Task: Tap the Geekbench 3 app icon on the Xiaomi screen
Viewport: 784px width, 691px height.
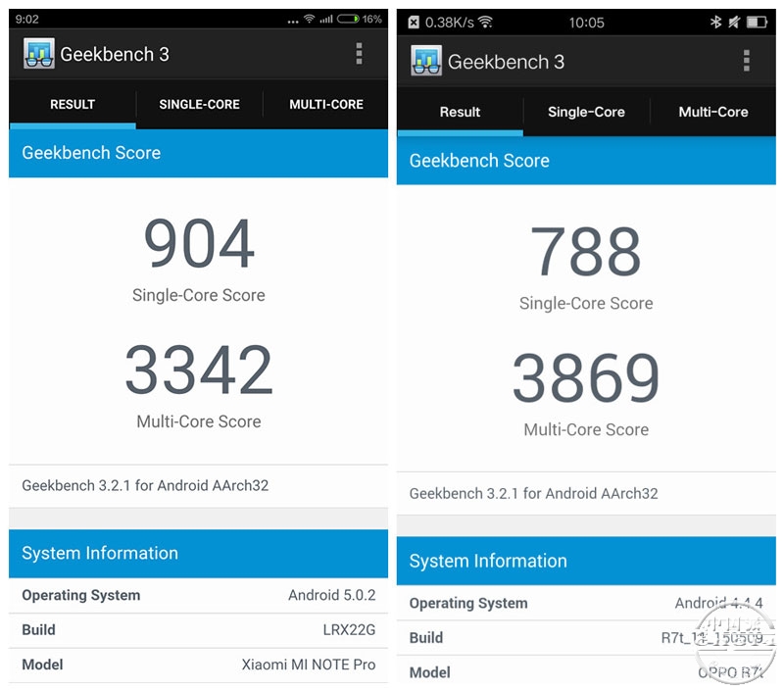Action: point(39,54)
